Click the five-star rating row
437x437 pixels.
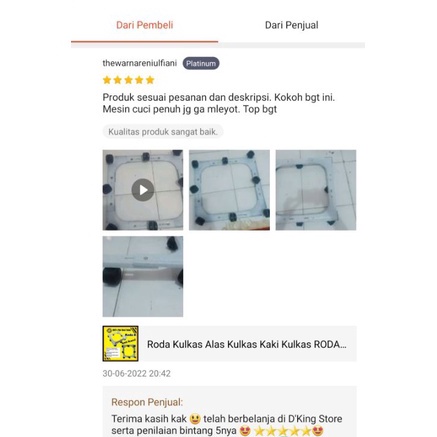tap(128, 80)
